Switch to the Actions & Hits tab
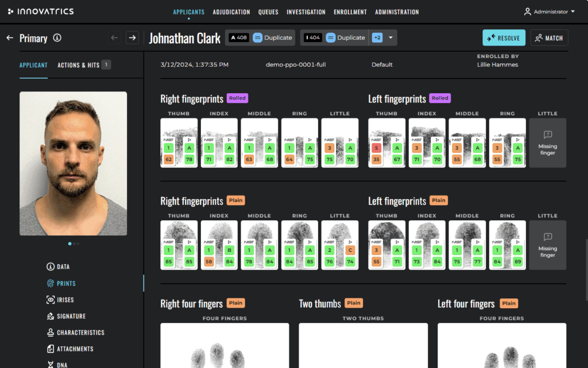The width and height of the screenshot is (588, 368). pos(79,65)
